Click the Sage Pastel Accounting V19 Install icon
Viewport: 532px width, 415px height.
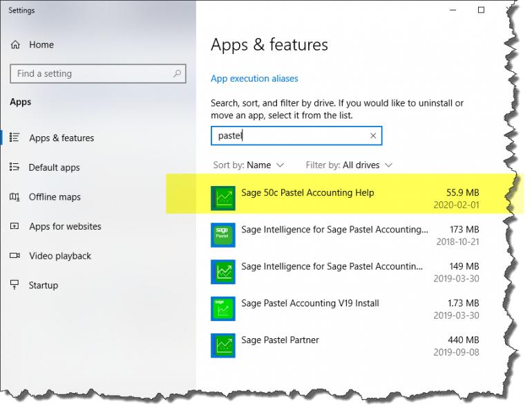pos(223,308)
